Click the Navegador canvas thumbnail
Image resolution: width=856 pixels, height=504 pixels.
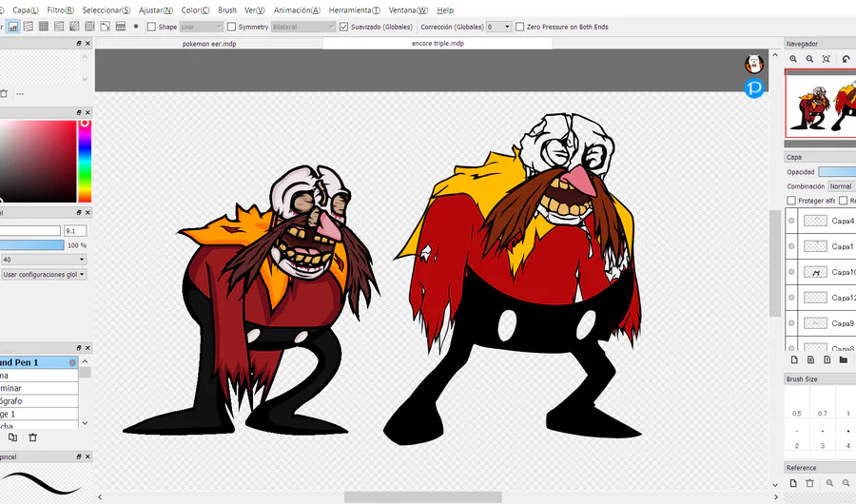click(x=821, y=104)
